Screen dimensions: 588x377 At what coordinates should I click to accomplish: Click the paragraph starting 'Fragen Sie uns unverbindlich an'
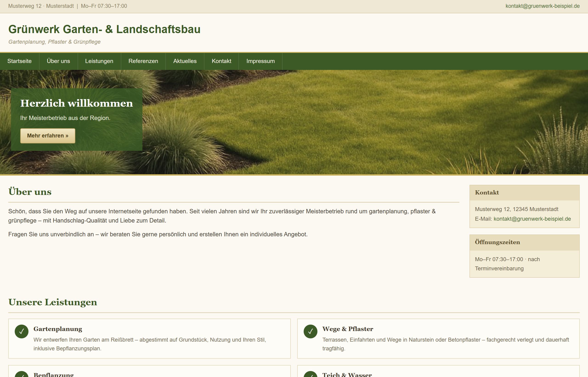click(x=158, y=234)
